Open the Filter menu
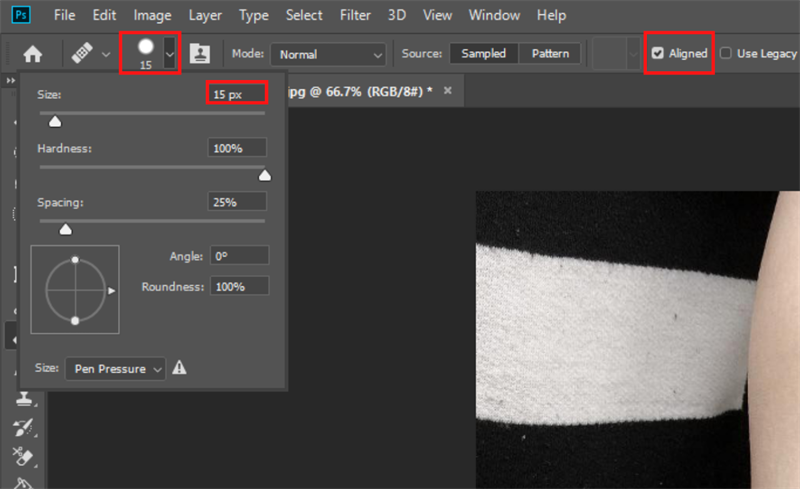 click(354, 16)
